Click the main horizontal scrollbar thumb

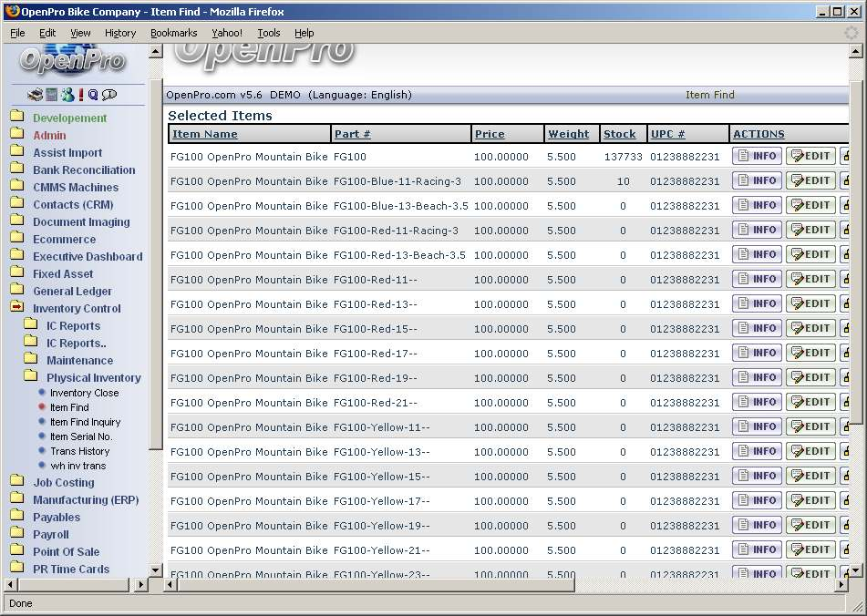pyautogui.click(x=376, y=584)
